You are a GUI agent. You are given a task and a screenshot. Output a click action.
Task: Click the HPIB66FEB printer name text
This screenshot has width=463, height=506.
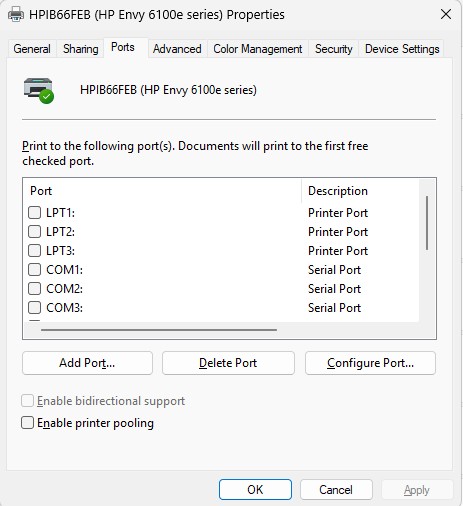pos(168,90)
